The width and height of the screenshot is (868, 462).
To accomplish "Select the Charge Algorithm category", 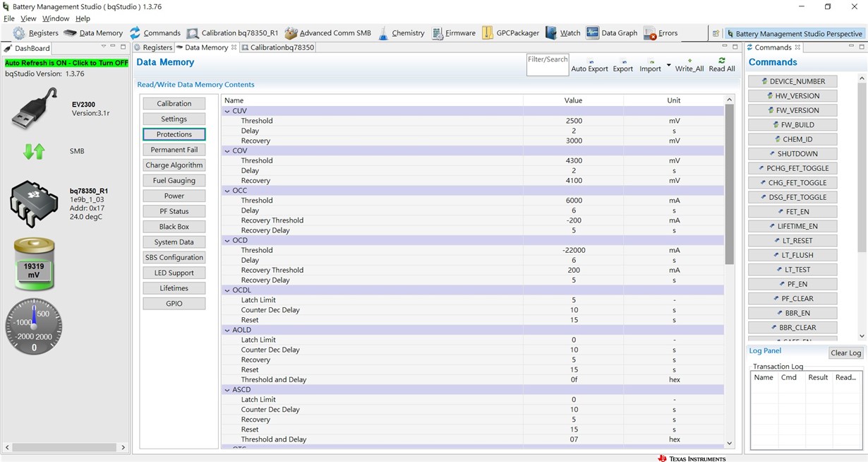I will (x=174, y=165).
